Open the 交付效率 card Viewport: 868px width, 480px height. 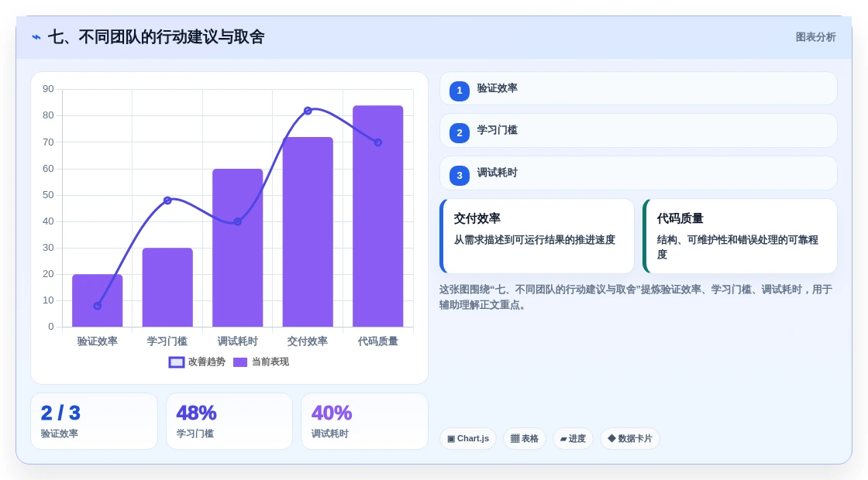[537, 236]
